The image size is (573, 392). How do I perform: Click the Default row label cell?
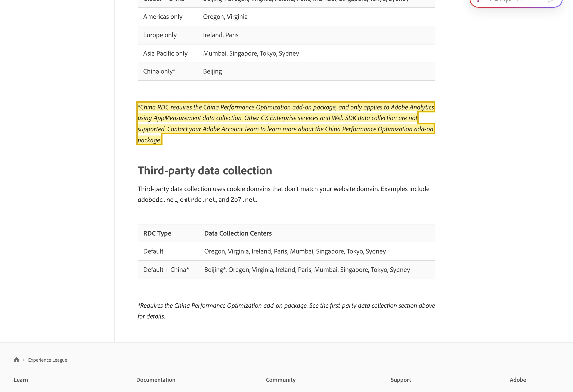(168, 252)
